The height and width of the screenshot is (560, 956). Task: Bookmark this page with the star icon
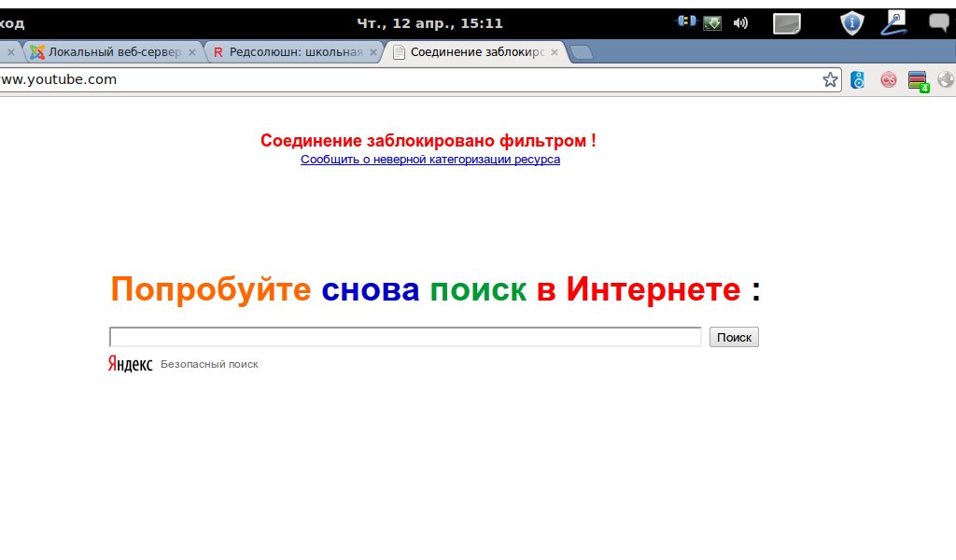(x=830, y=80)
